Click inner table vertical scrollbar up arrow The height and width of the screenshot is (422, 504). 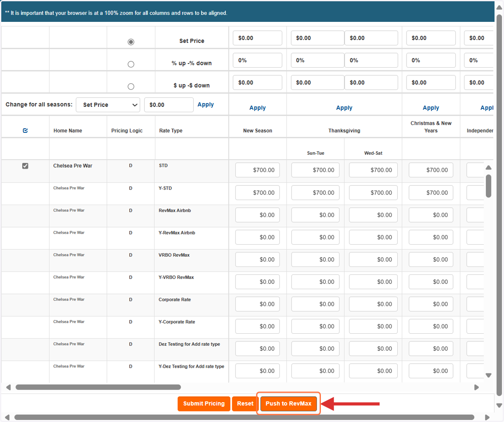(488, 167)
